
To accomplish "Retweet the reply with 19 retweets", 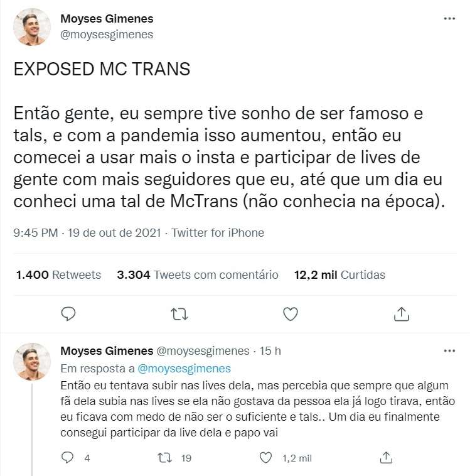I will pos(164,458).
